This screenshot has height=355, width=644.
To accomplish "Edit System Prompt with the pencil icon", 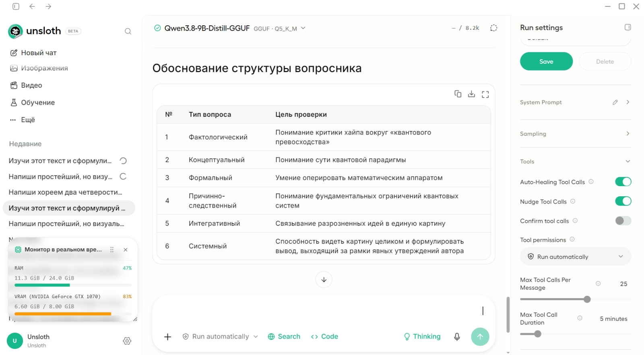I will [x=615, y=102].
